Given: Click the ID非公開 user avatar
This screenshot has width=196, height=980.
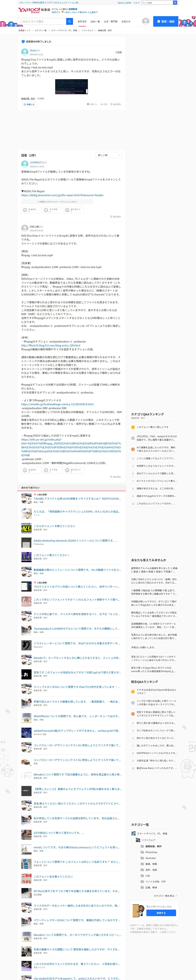Looking at the screenshot, I should tap(25, 228).
